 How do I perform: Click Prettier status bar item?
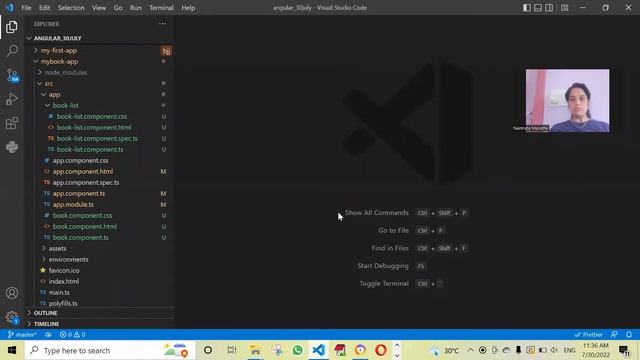tap(588, 335)
